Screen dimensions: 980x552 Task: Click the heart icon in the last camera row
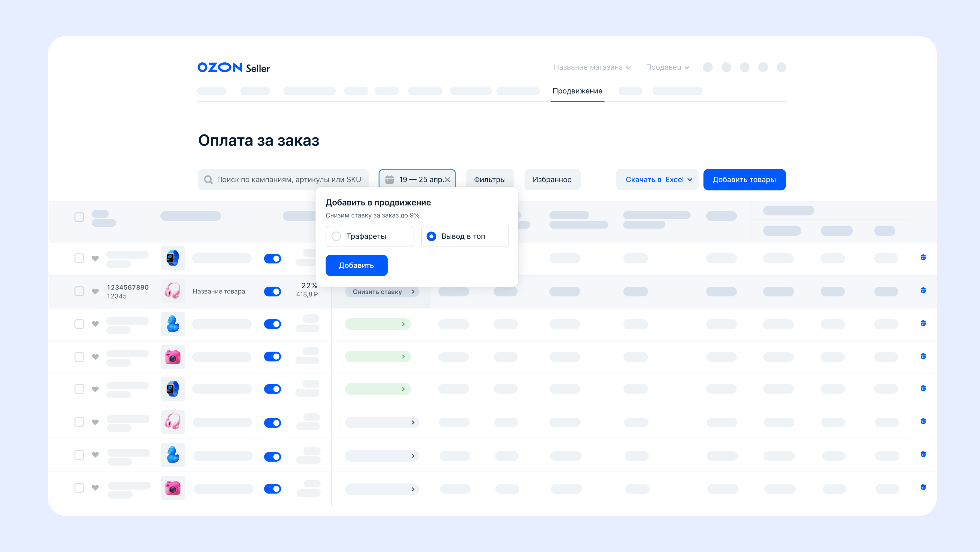[95, 488]
